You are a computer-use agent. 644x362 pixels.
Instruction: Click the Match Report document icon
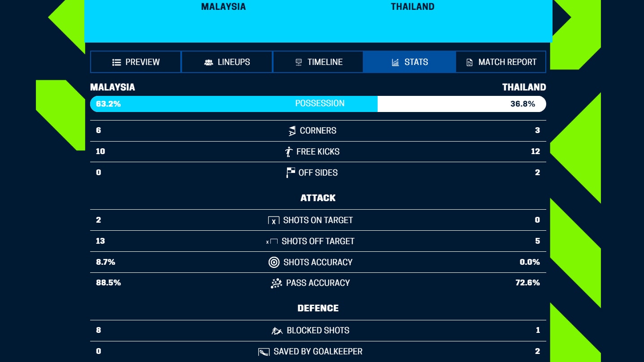(x=470, y=62)
